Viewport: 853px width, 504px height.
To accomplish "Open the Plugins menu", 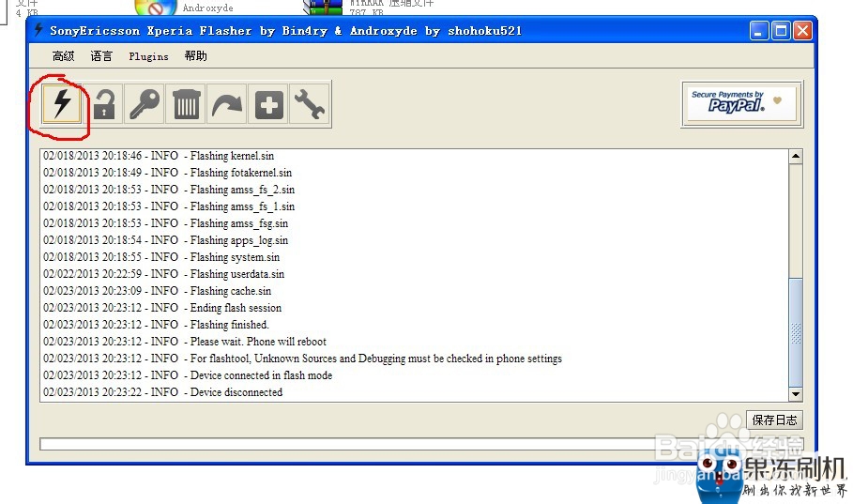I will click(148, 56).
